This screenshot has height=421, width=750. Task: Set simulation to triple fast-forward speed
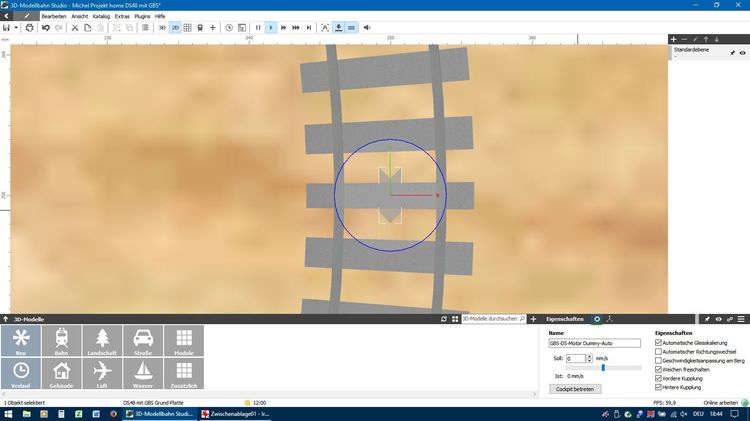tap(296, 28)
